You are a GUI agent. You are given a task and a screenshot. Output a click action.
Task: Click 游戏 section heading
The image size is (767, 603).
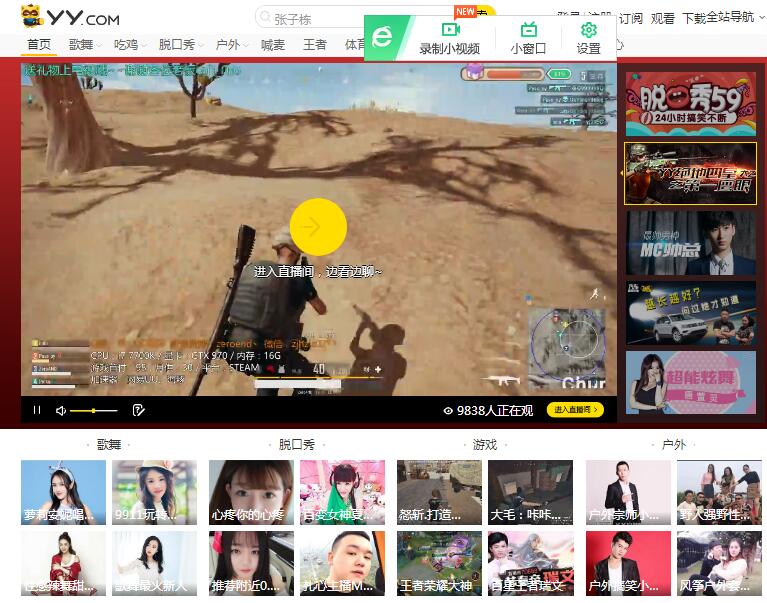point(484,444)
